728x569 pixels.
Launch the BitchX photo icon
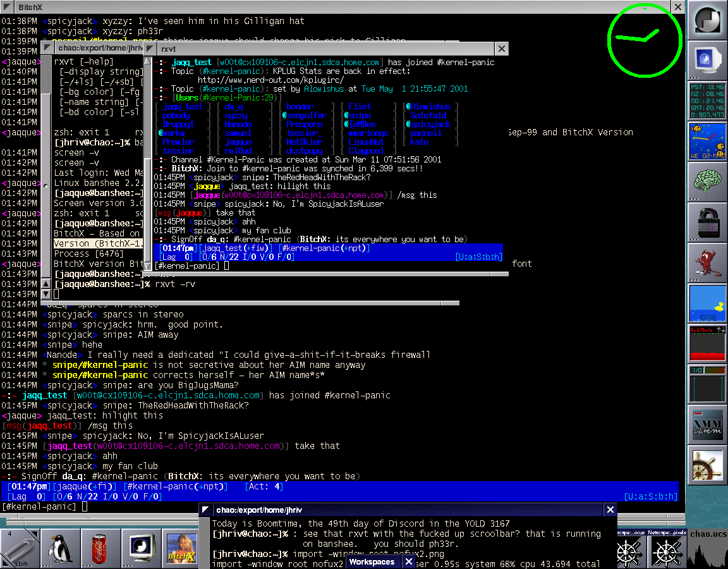pos(180,549)
